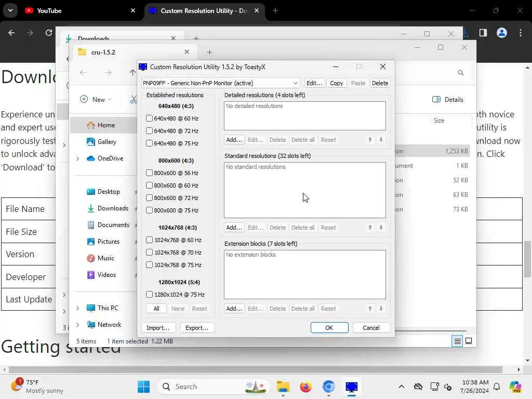This screenshot has width=532, height=399.
Task: Expand the OneDrive tree node
Action: (x=78, y=158)
